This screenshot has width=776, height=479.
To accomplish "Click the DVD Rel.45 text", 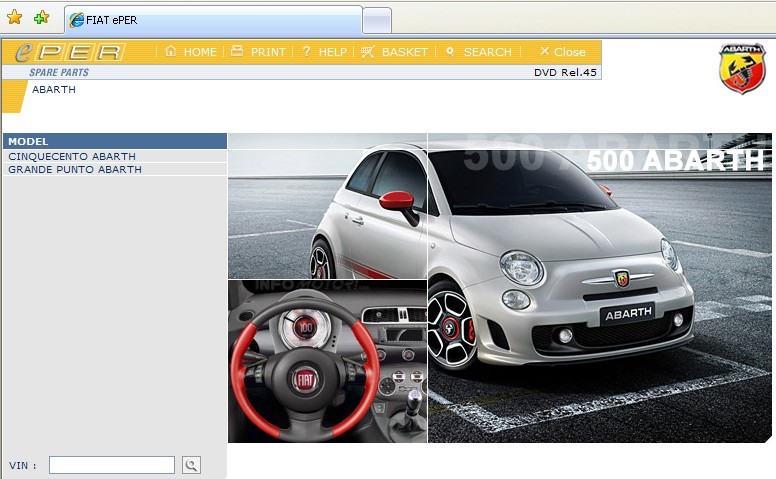I will 565,72.
